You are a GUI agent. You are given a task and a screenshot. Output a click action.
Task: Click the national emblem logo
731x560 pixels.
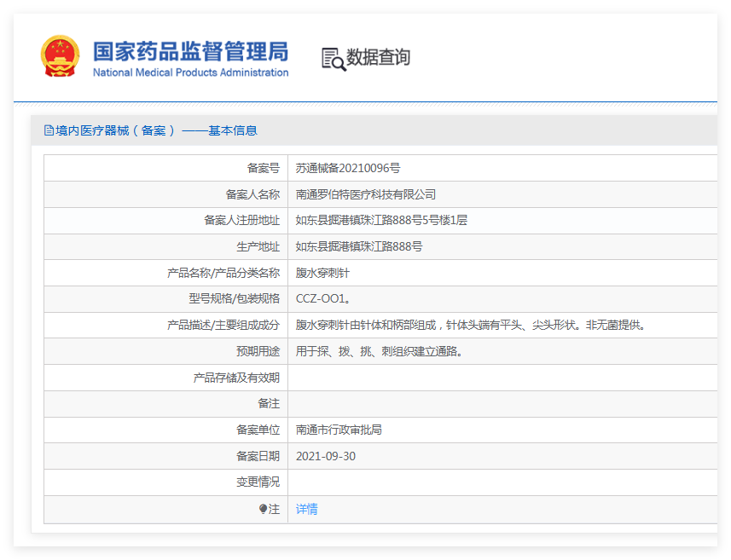pyautogui.click(x=60, y=57)
